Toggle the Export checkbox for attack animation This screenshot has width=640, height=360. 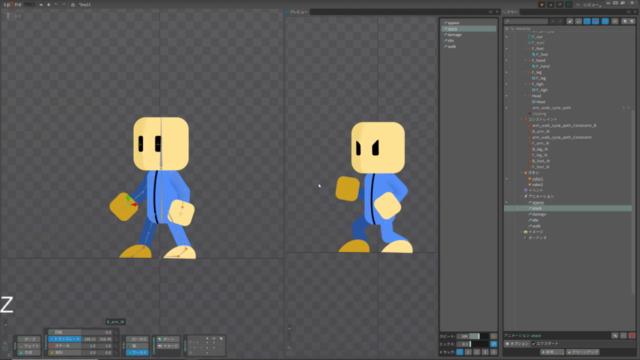pyautogui.click(x=534, y=344)
